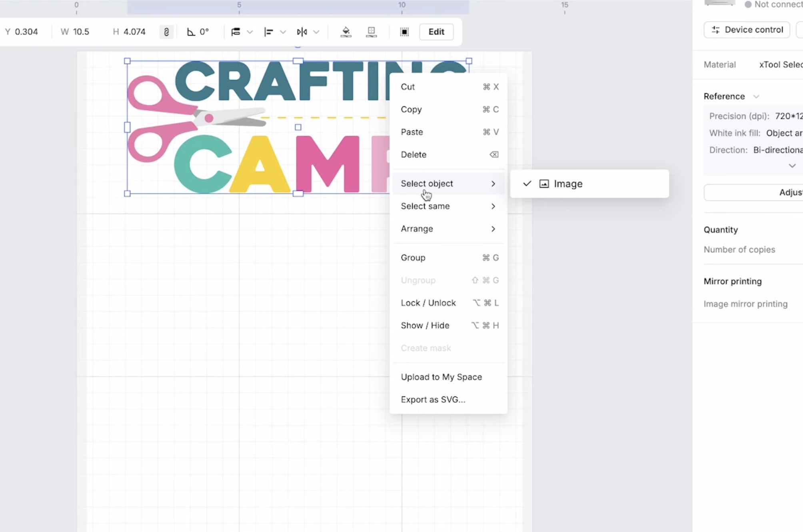
Task: Click the Image icon in the submenu
Action: point(544,184)
